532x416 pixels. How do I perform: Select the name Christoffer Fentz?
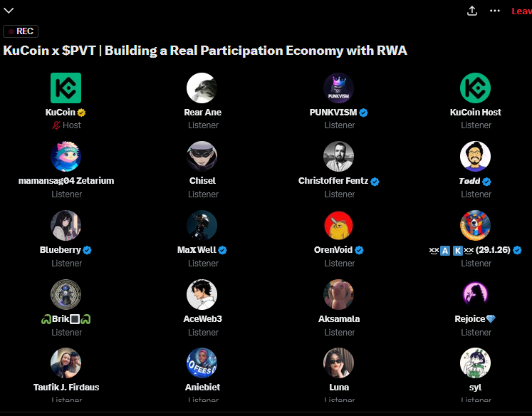pyautogui.click(x=333, y=181)
